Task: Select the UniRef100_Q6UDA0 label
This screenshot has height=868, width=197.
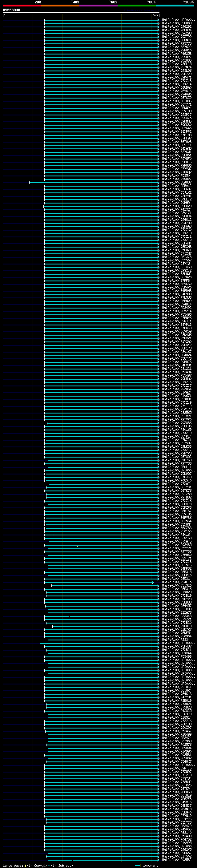Action: [x=177, y=88]
